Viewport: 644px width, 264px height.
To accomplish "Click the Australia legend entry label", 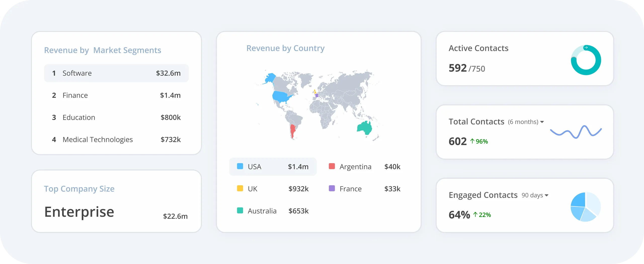I will (x=262, y=211).
